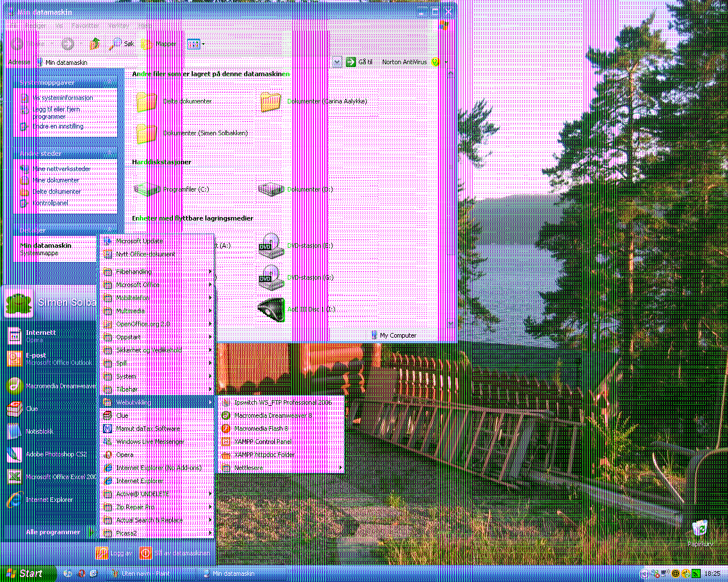728x582 pixels.
Task: Open Programfiler (C:) drive
Action: coord(172,190)
